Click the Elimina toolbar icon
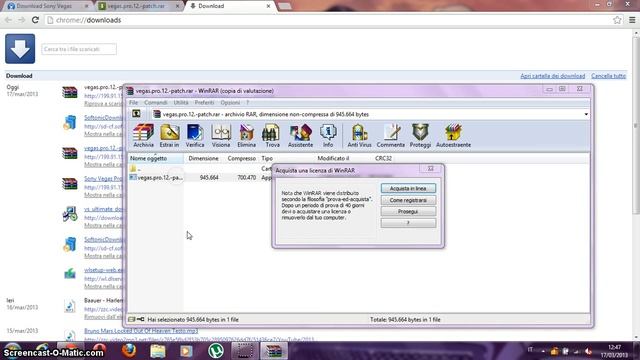 pos(247,136)
